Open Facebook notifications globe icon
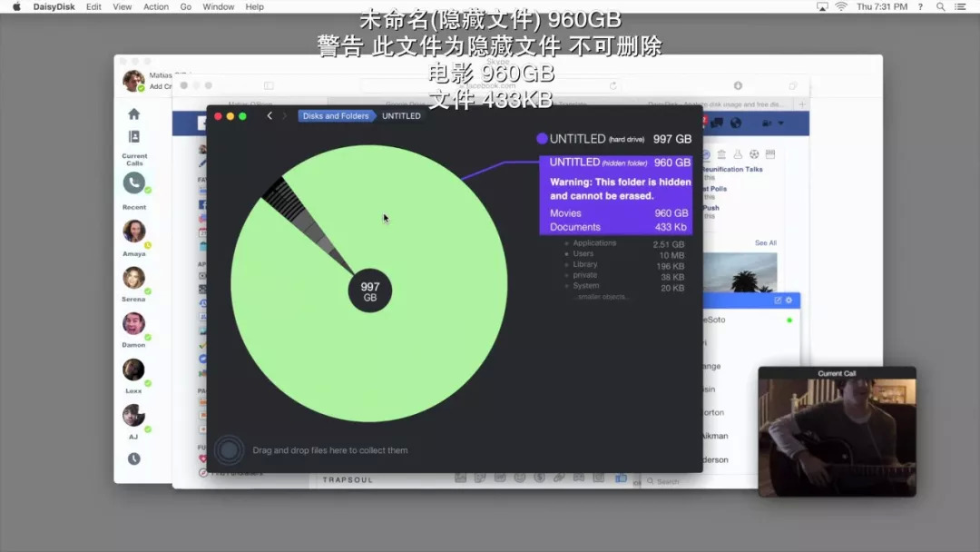This screenshot has width=980, height=552. 736,123
